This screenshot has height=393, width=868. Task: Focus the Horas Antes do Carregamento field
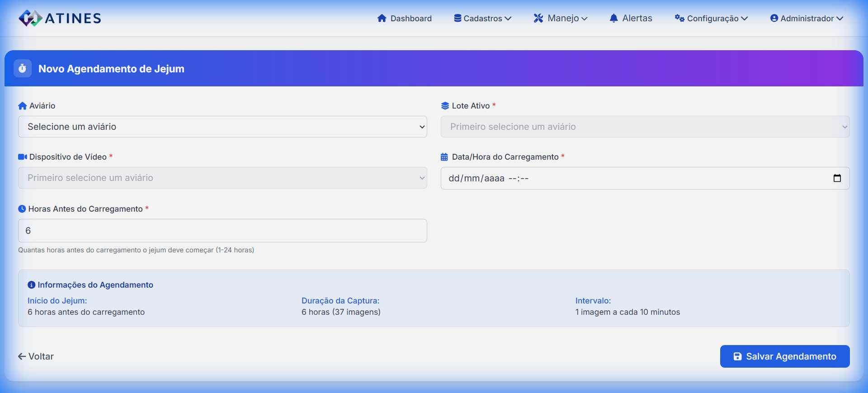tap(222, 231)
